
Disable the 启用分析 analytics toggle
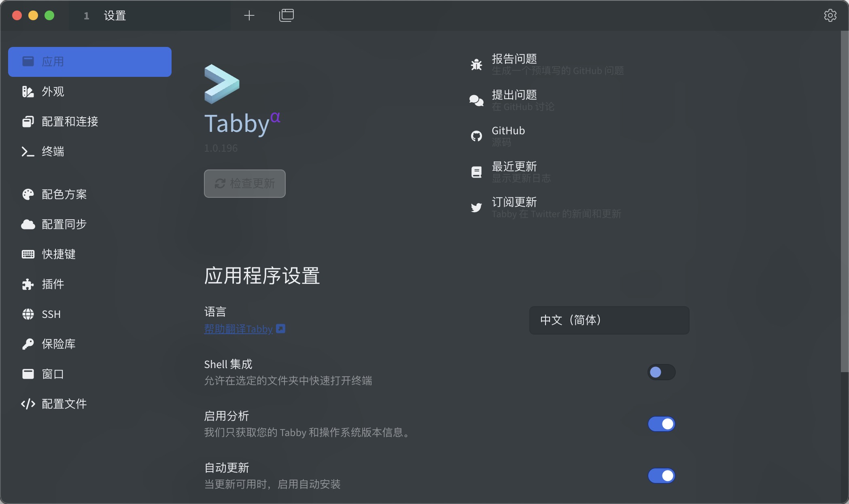coord(661,424)
